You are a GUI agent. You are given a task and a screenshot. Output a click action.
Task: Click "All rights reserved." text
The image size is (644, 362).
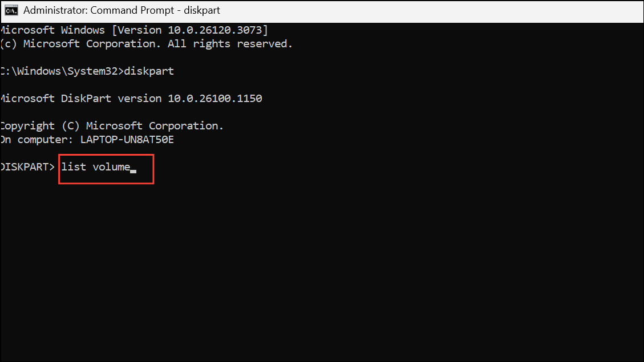(x=230, y=43)
